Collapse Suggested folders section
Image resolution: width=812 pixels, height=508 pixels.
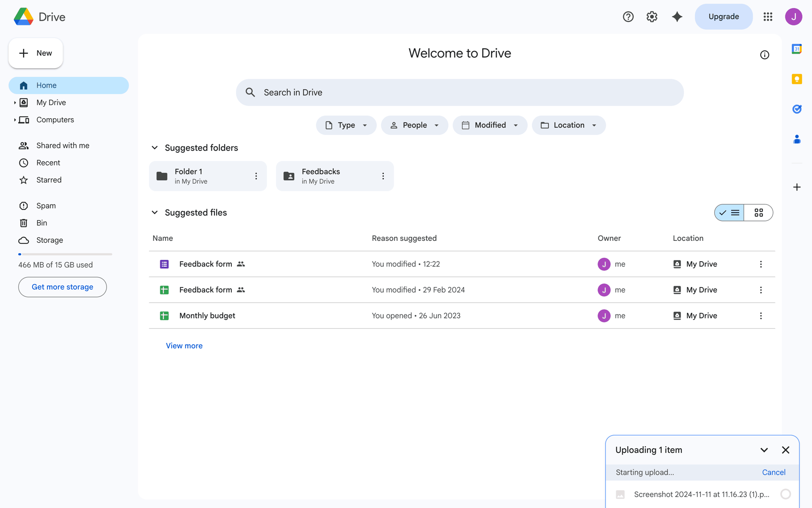pyautogui.click(x=155, y=148)
